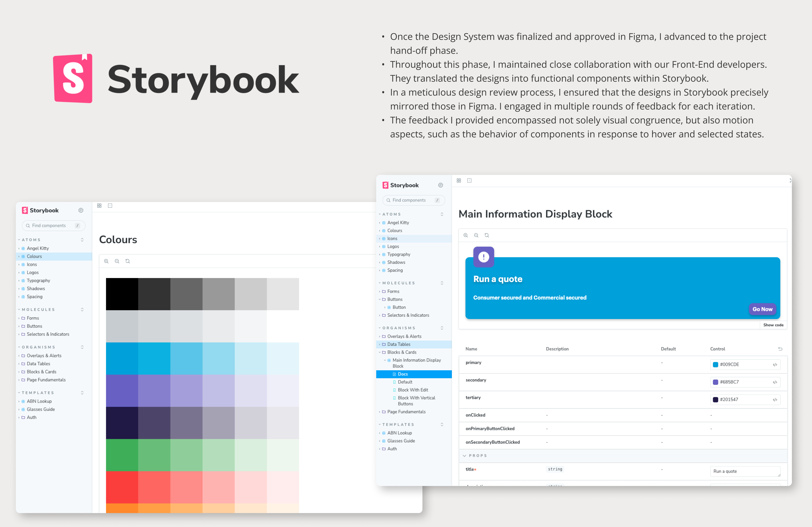812x527 pixels.
Task: Open the Default story under Docs
Action: (x=405, y=382)
